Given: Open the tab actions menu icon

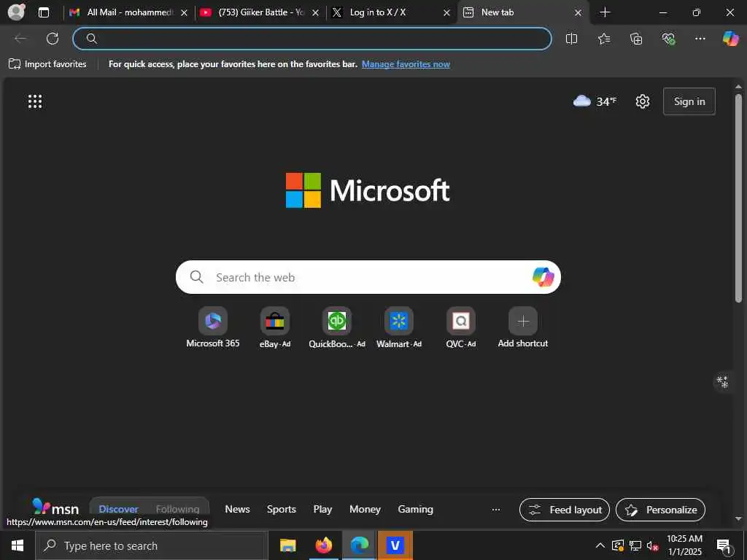Looking at the screenshot, I should [43, 12].
